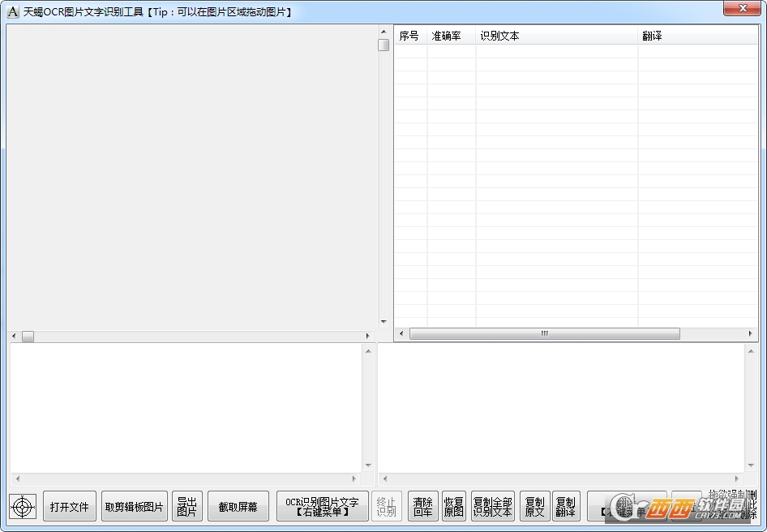Click inside the lower-left text box
The height and width of the screenshot is (532, 767).
pyautogui.click(x=185, y=407)
